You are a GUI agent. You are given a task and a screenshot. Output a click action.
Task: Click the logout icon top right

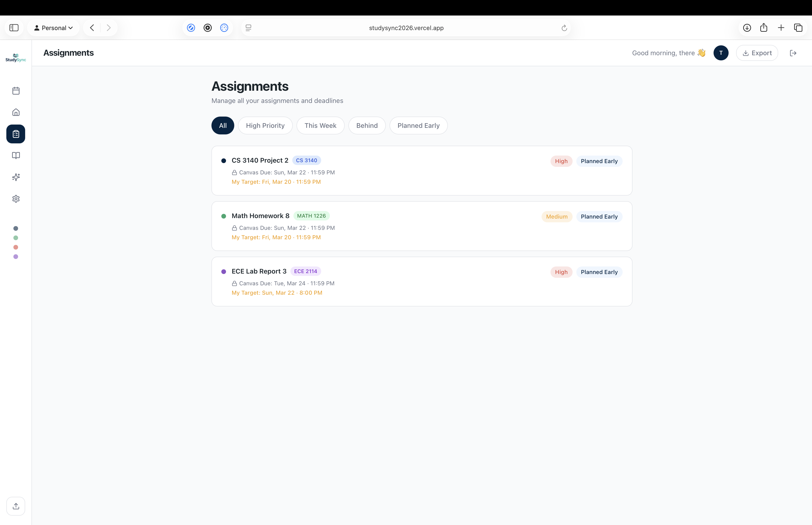pos(793,53)
